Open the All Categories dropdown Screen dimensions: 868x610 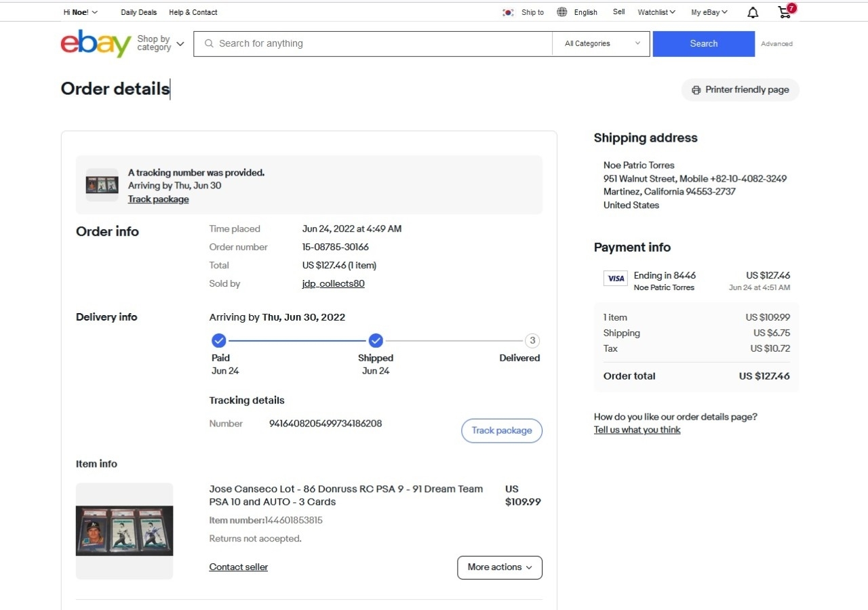(x=602, y=43)
